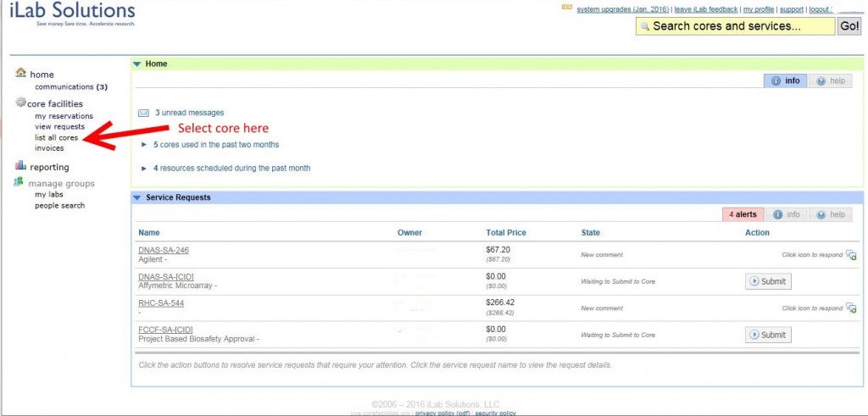Click the logout link
This screenshot has width=868, height=416.
coord(819,9)
